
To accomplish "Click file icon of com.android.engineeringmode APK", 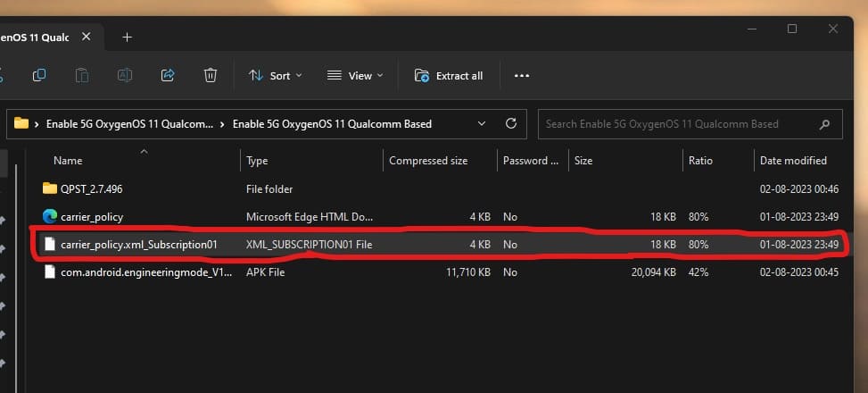I will pyautogui.click(x=50, y=272).
